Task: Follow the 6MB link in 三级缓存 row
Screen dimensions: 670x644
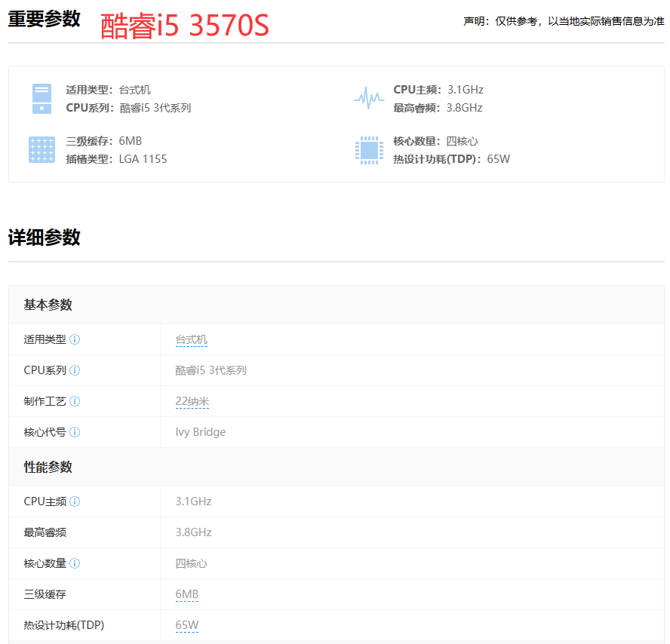Action: [186, 594]
